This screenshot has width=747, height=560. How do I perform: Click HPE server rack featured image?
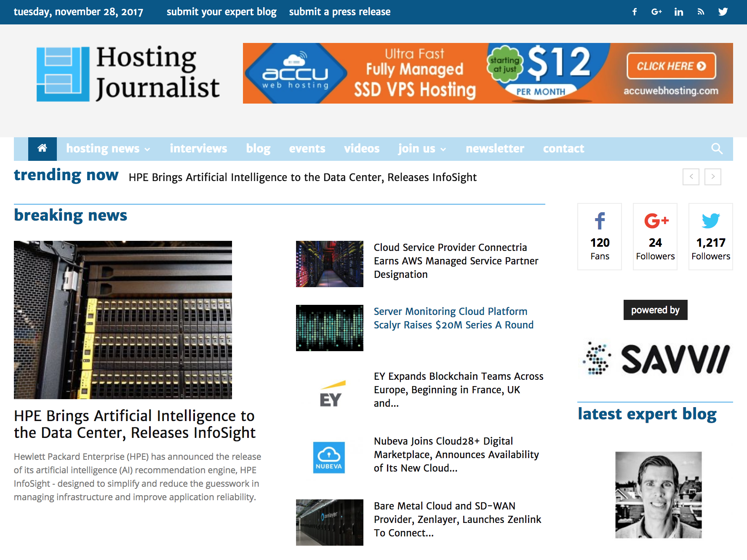(123, 320)
